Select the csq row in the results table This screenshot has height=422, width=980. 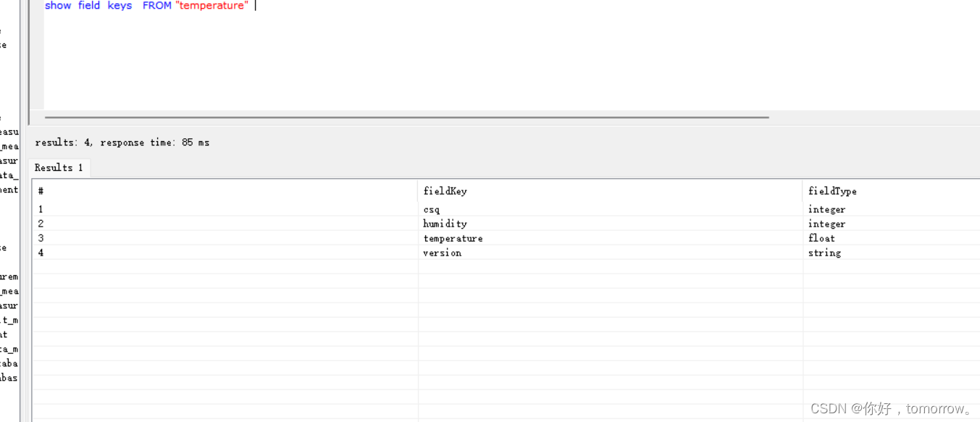217,209
